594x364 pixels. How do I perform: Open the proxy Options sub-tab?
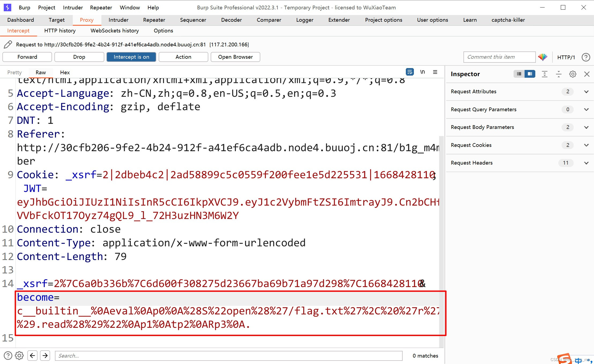(163, 31)
